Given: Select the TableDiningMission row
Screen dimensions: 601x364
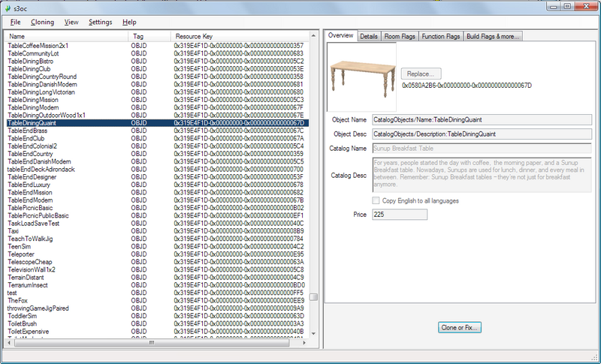Looking at the screenshot, I should pos(158,100).
